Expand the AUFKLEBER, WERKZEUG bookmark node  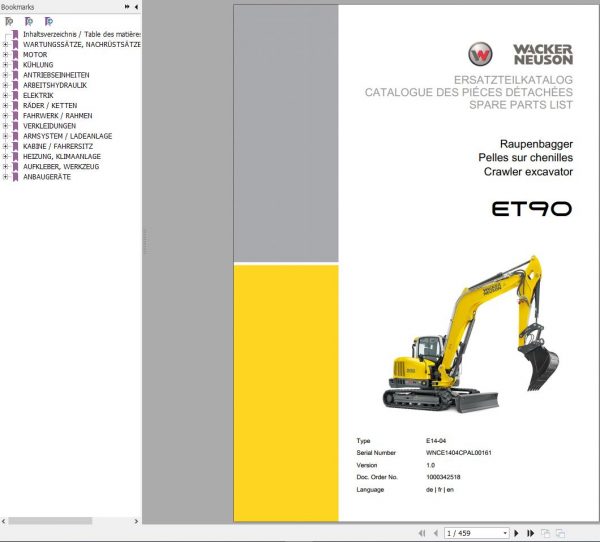(x=5, y=167)
